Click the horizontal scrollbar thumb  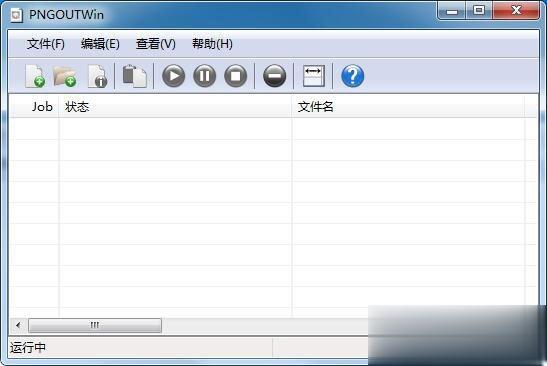(95, 325)
